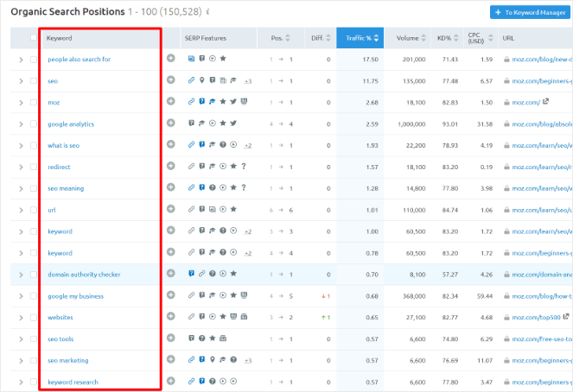Click the info icon beside the Organic Search Positions title
Screen dimensions: 573x392
click(x=207, y=12)
